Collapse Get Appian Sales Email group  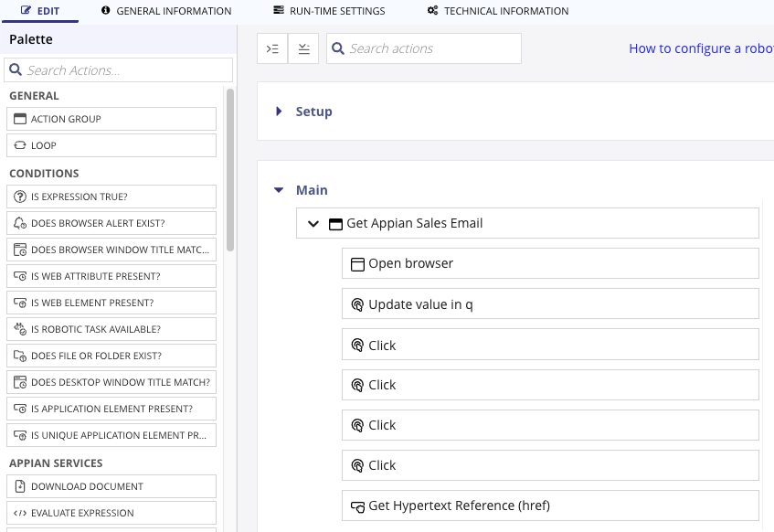[x=313, y=223]
